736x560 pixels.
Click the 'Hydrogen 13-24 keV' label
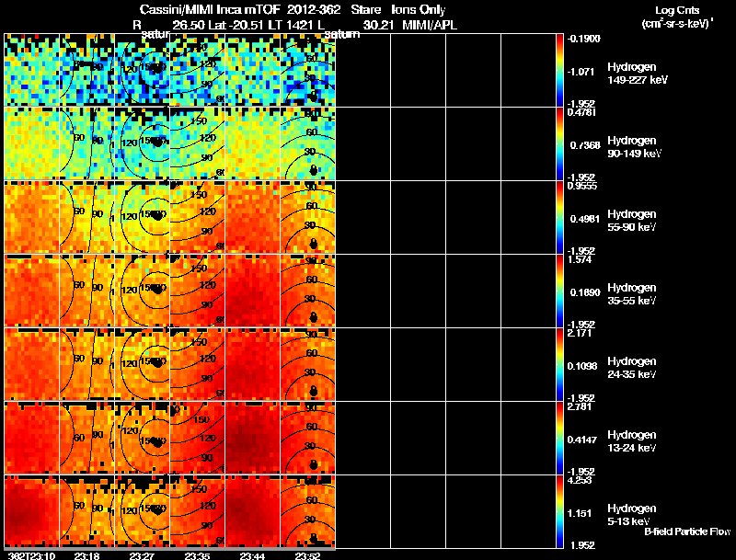(x=632, y=441)
